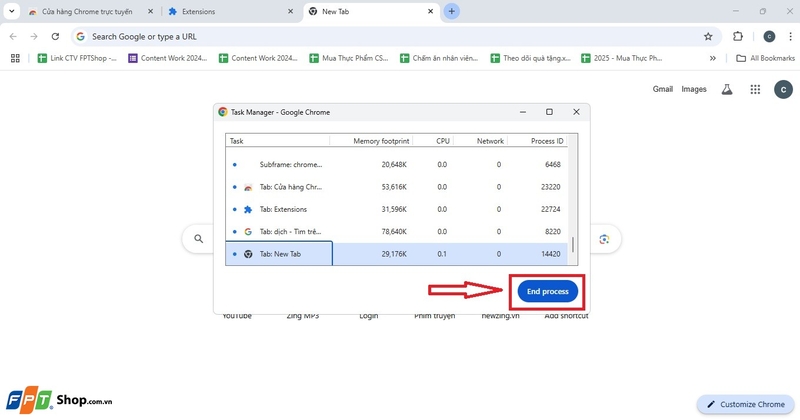Select the Tab: Extensions row

click(x=396, y=209)
